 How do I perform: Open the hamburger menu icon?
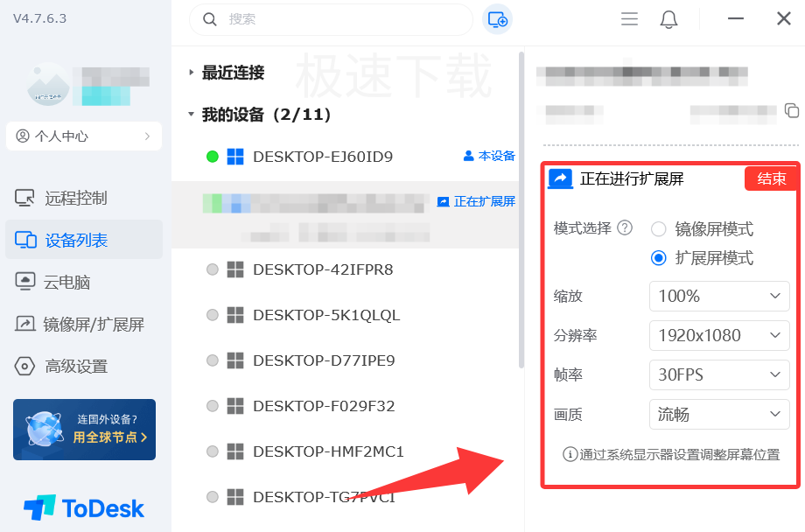click(x=629, y=19)
